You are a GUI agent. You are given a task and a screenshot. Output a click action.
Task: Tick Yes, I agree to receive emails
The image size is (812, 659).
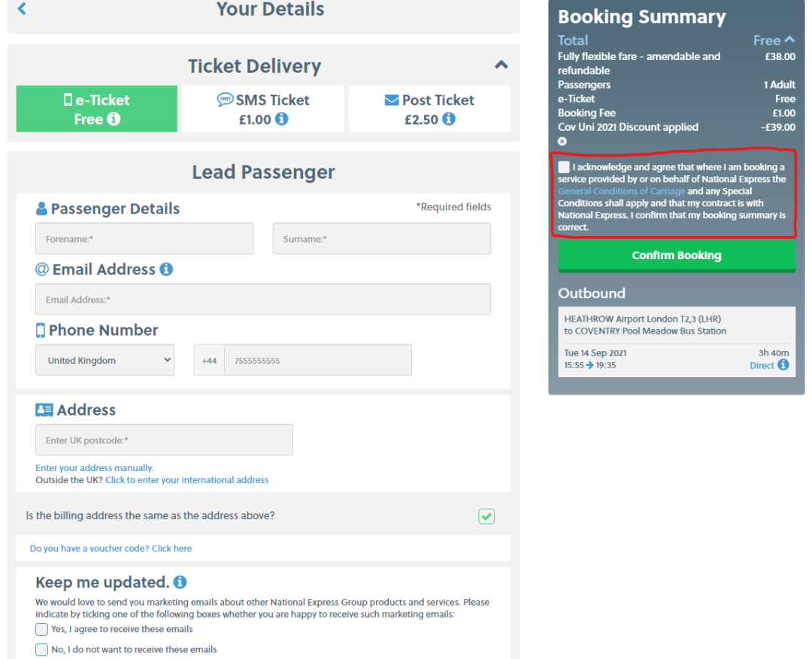pos(42,629)
